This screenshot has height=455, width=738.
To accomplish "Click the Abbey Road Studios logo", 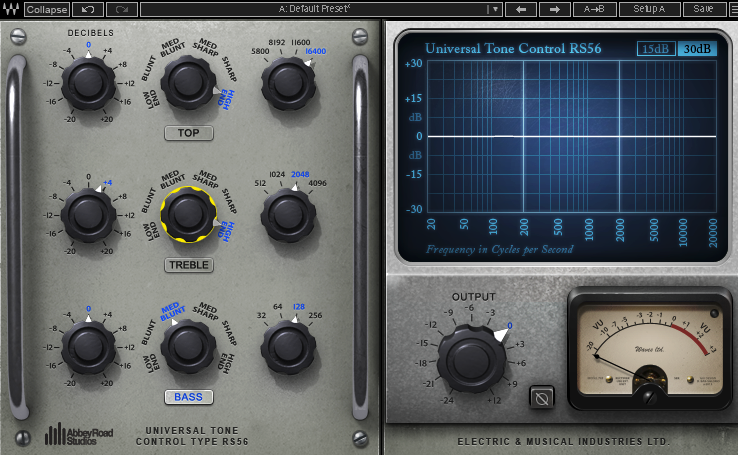I will 79,434.
